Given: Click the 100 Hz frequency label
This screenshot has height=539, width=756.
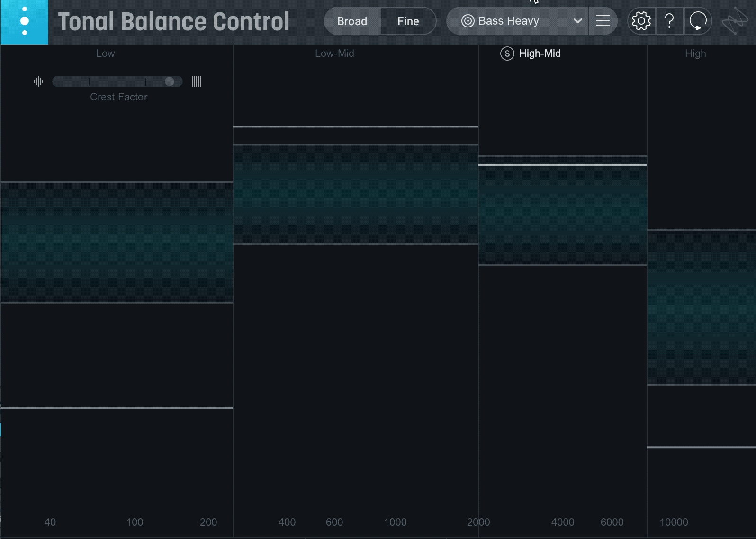Looking at the screenshot, I should tap(135, 522).
